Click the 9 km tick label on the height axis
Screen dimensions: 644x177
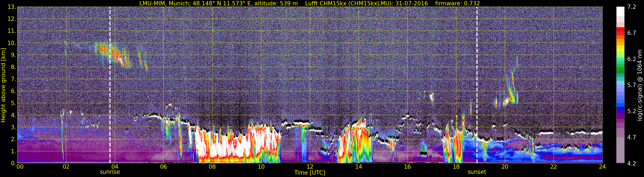click(x=13, y=55)
